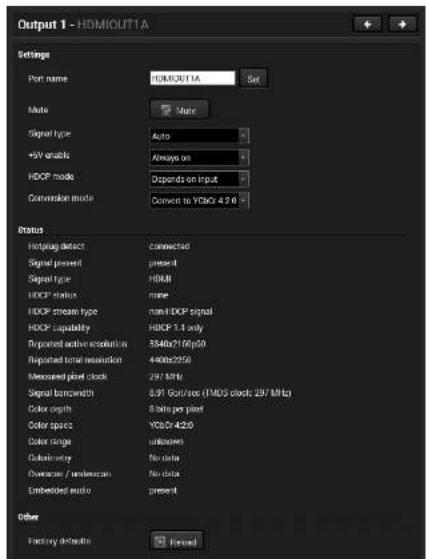The image size is (426, 559).
Task: Open the Signal type dropdown
Action: pos(199,136)
